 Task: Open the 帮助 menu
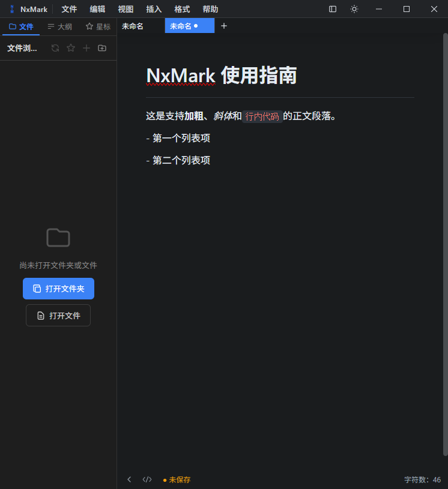210,9
